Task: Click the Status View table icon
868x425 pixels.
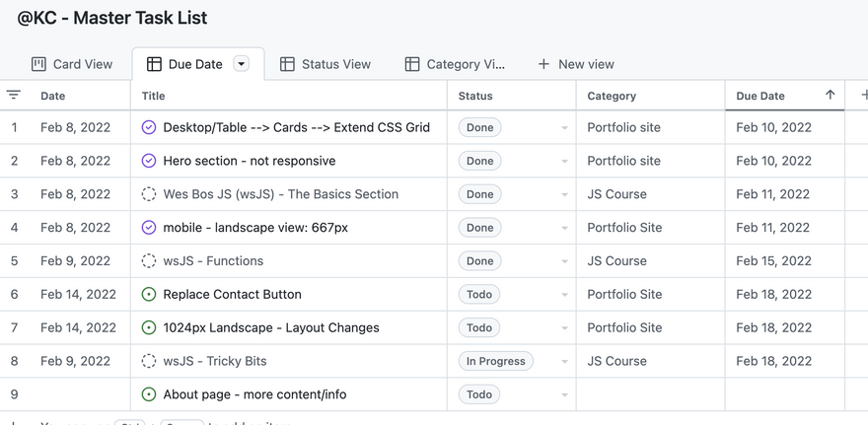Action: [287, 64]
